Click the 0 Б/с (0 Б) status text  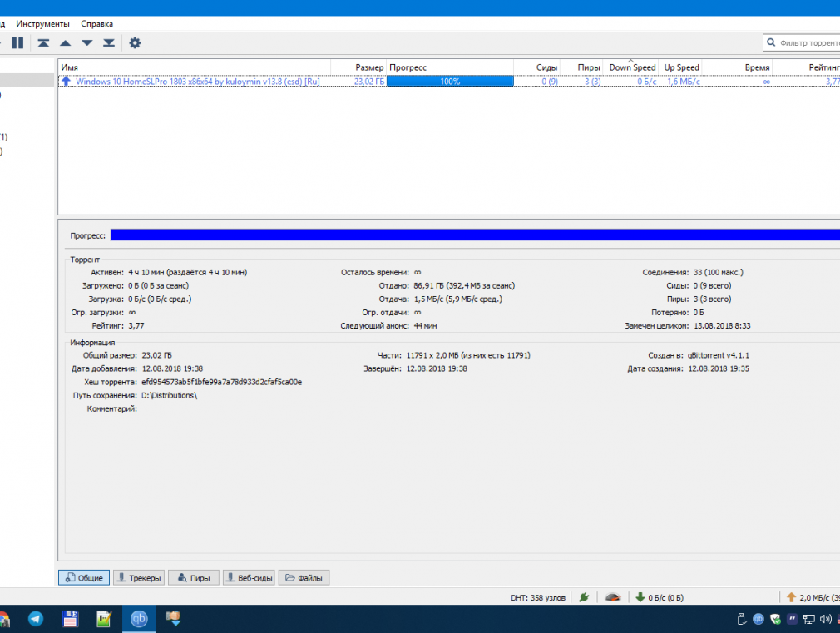click(666, 597)
